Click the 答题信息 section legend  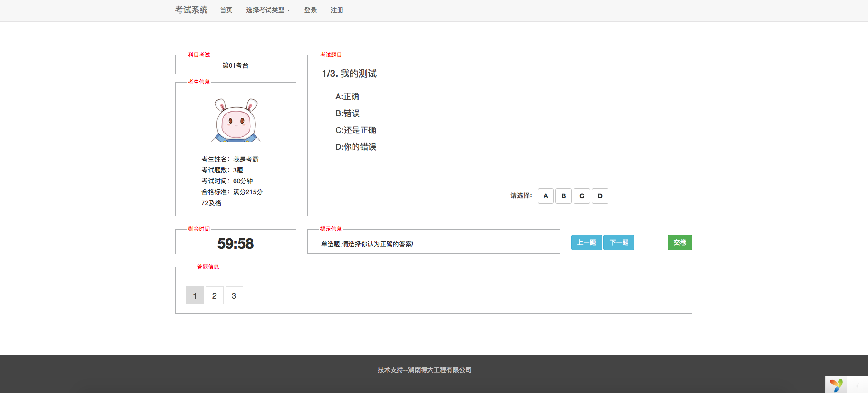(208, 267)
